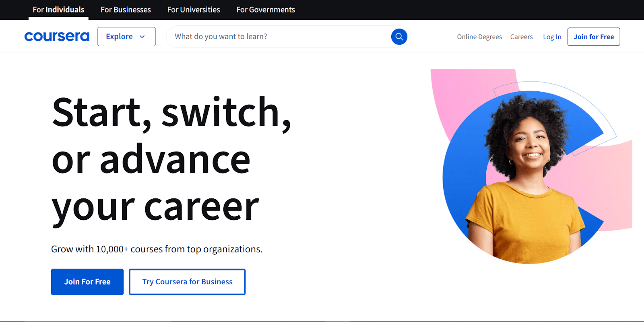The width and height of the screenshot is (644, 322).
Task: Click the smiling woman hero image
Action: coord(531,167)
